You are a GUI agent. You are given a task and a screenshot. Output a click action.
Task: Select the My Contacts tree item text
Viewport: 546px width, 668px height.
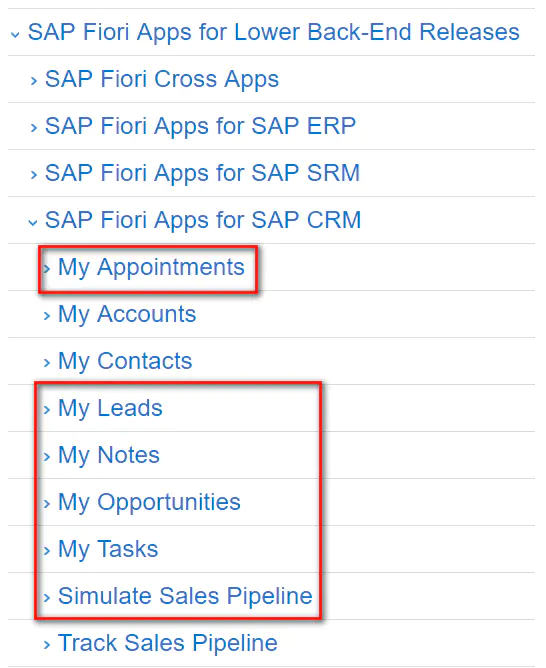click(125, 362)
